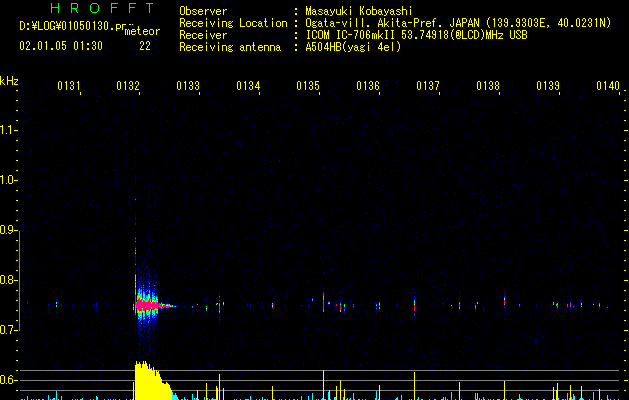Image resolution: width=629 pixels, height=400 pixels.
Task: Select receiver text ICOM IC-706mkII 53.74918 MHz
Action: pyautogui.click(x=416, y=35)
